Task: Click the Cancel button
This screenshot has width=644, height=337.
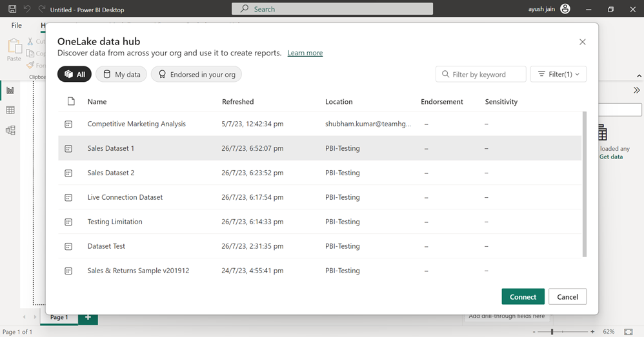Action: 567,297
